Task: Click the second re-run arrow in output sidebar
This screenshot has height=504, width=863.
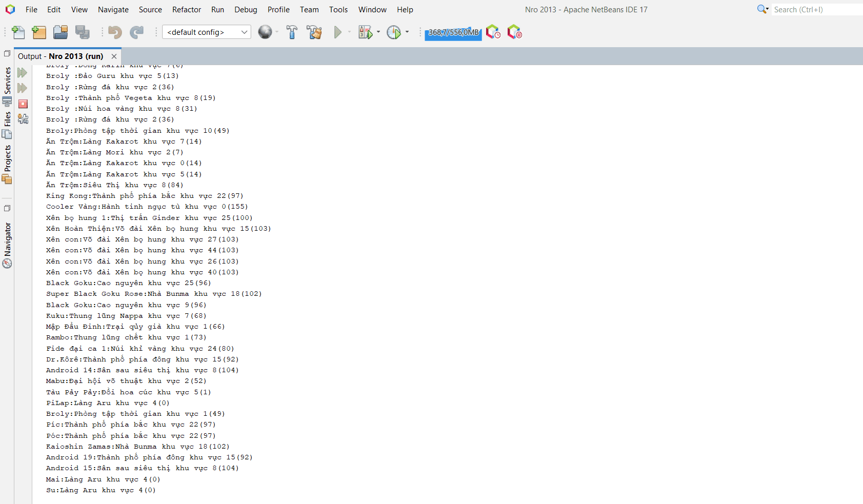Action: click(x=22, y=88)
